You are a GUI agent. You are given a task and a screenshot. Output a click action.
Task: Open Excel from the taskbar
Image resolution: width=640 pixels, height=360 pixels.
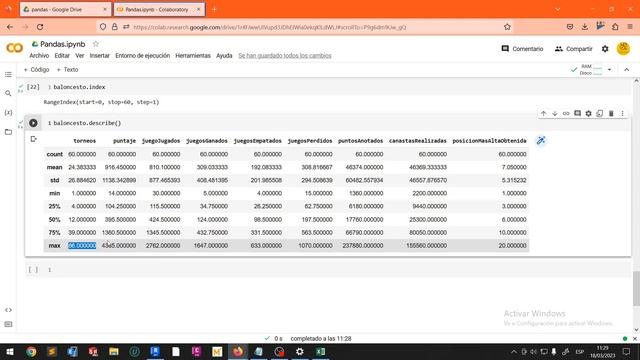321,351
